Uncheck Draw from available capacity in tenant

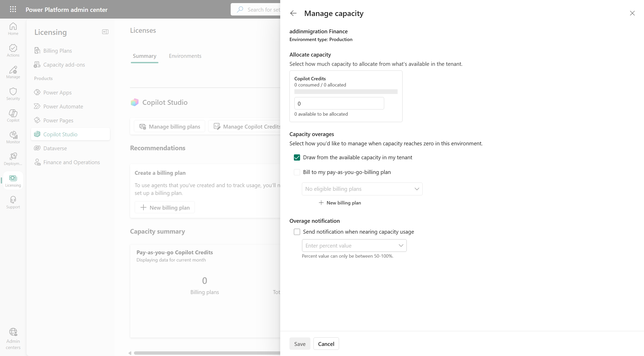[297, 157]
